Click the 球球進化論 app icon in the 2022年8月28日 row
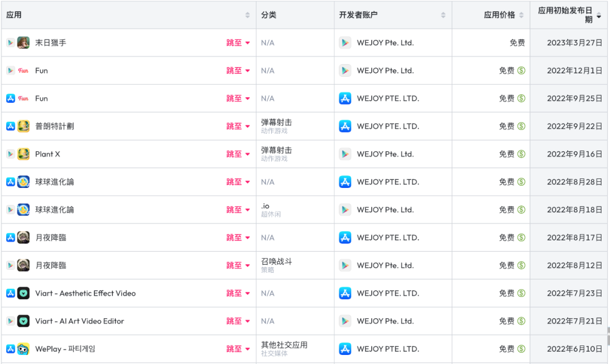The image size is (610, 364). (23, 182)
